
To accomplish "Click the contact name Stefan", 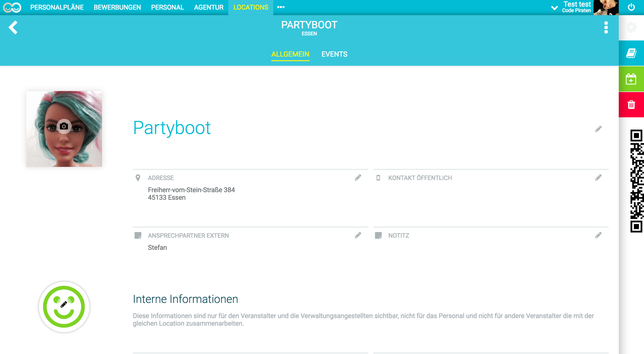I will click(157, 248).
